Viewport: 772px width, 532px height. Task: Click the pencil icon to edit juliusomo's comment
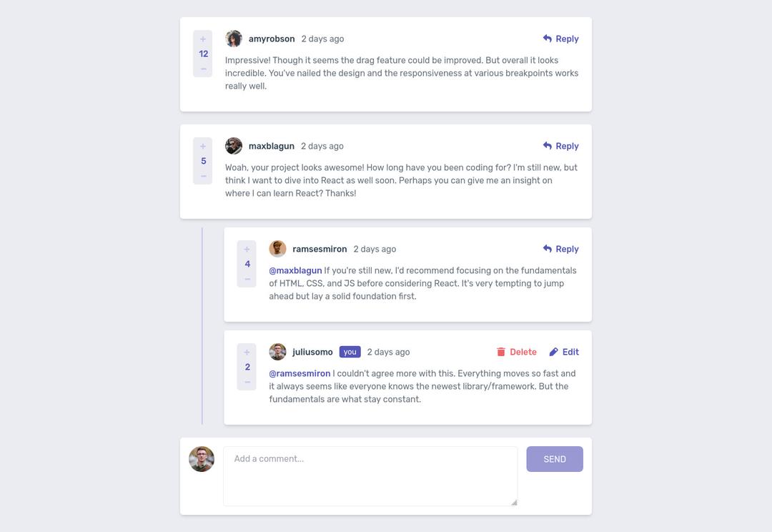(553, 351)
